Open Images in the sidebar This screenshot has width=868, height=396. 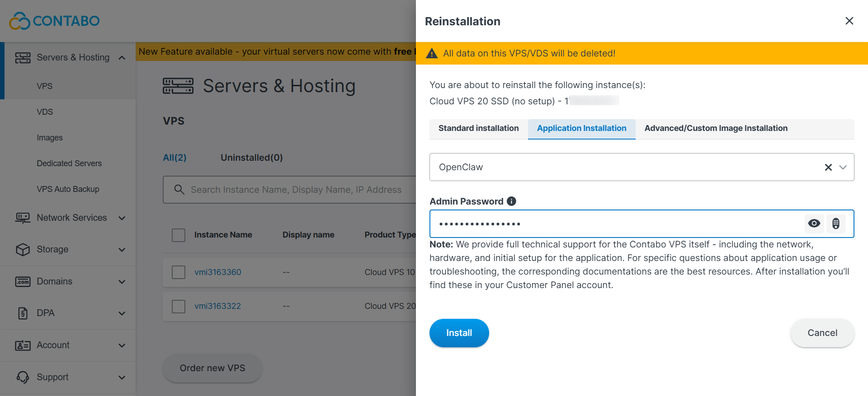click(50, 138)
